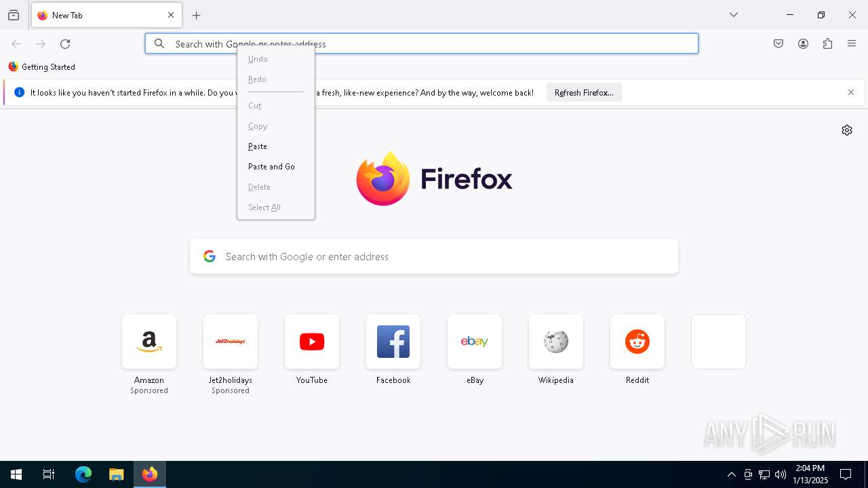Dismiss the refresh notification bar

851,92
